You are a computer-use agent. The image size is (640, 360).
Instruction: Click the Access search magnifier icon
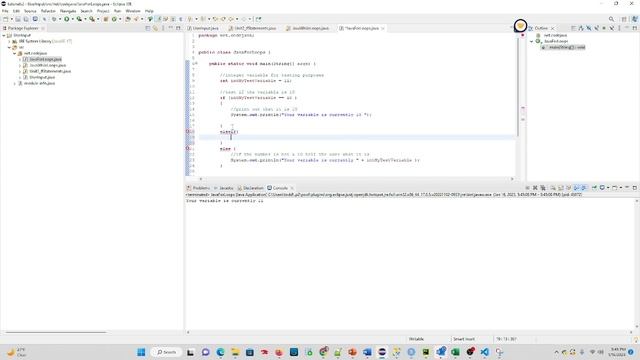pyautogui.click(x=611, y=19)
